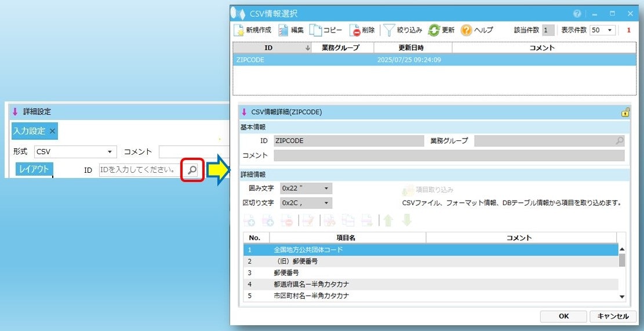
Task: Click the item list scrollbar thumb
Action: pos(621,260)
